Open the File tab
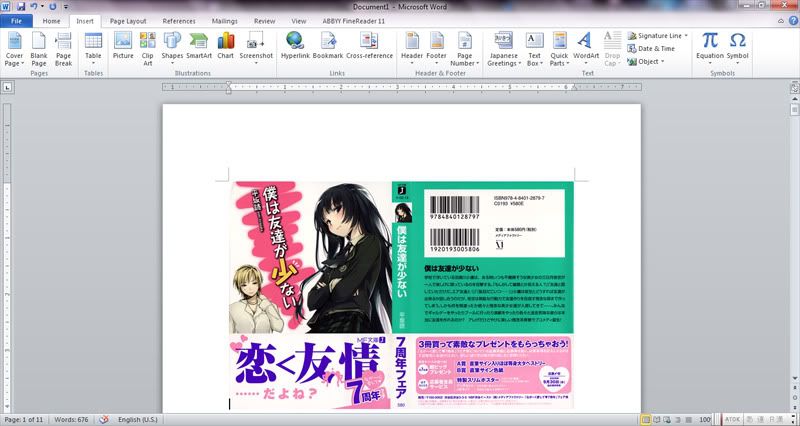 click(16, 21)
